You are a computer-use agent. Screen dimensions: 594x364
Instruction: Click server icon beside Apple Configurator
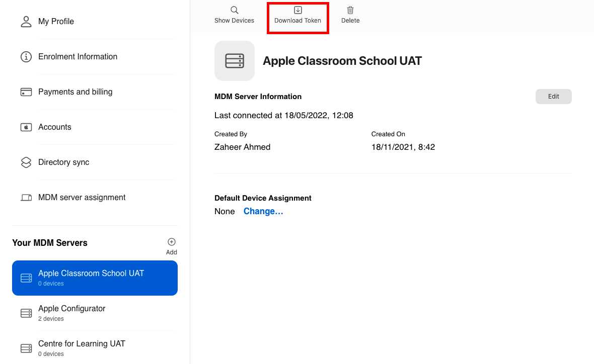26,313
